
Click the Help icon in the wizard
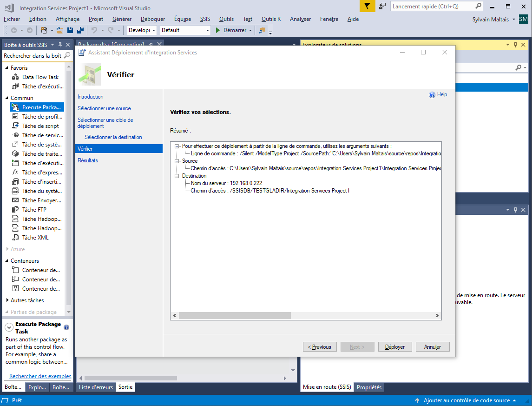432,95
